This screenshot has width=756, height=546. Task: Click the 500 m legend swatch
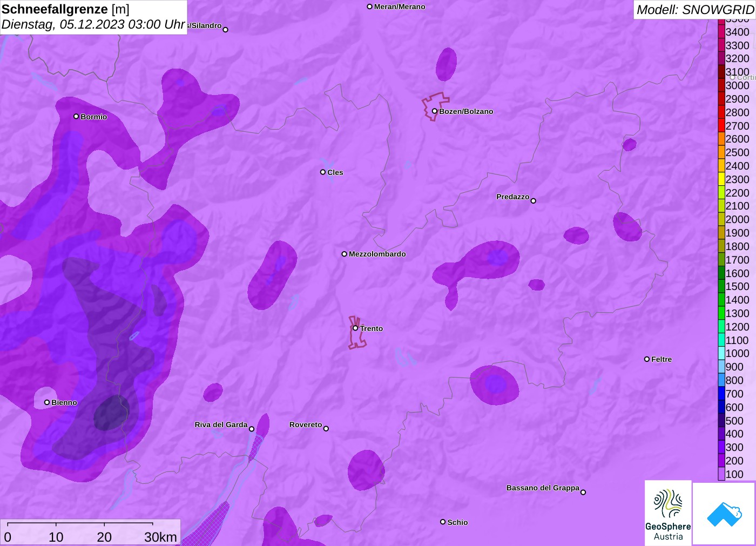click(x=721, y=421)
